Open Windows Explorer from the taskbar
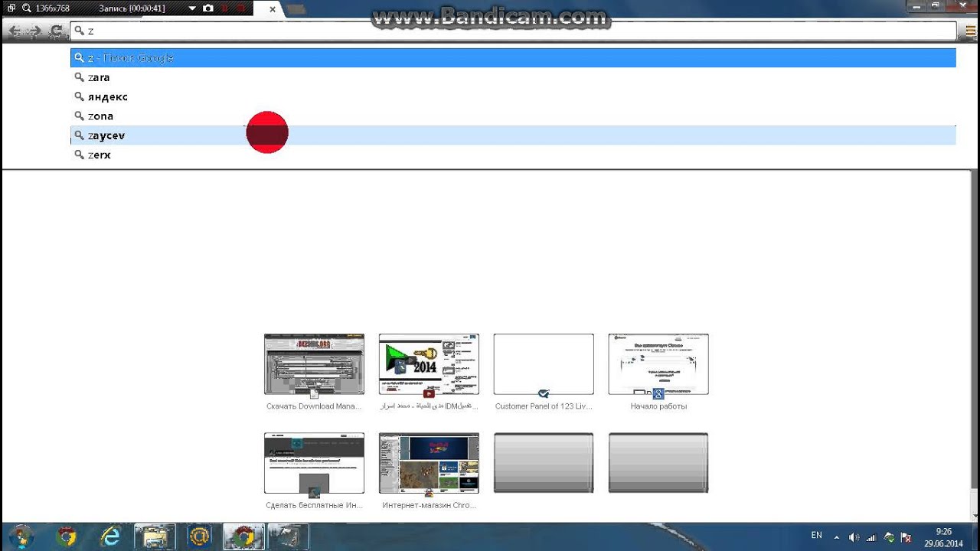This screenshot has width=980, height=551. tap(155, 536)
